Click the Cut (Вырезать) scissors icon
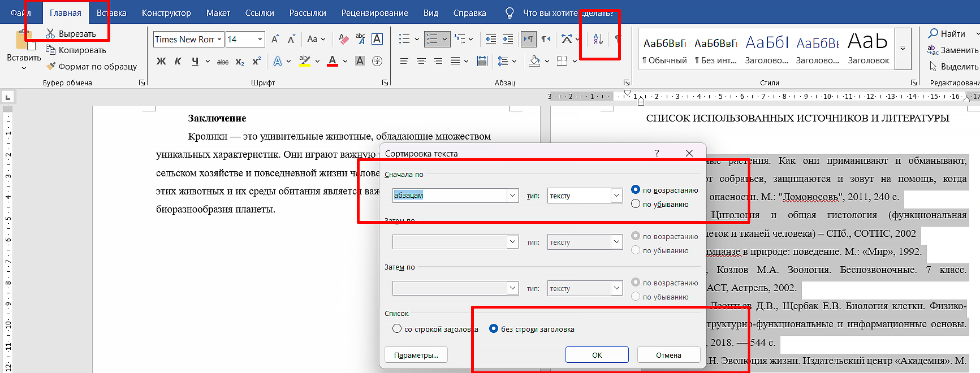Screen dimensions: 980x373 [50, 33]
